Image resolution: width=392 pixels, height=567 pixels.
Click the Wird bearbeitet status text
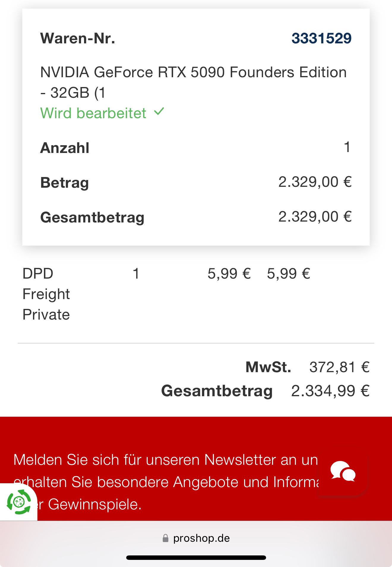click(93, 113)
